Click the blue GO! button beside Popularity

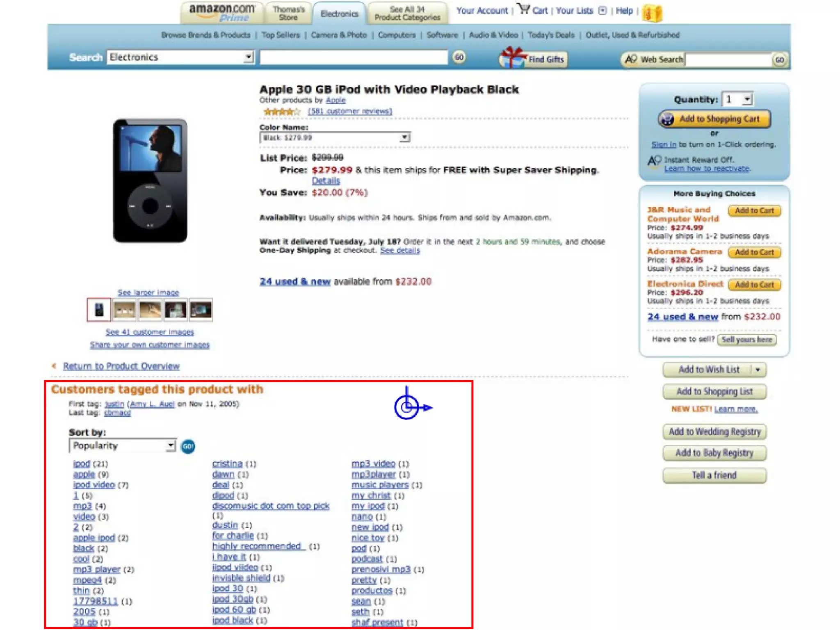188,446
